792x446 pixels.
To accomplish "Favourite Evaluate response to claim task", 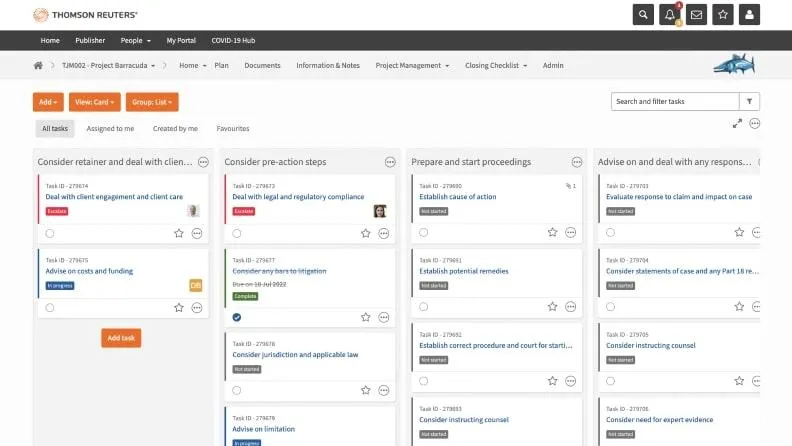I will point(739,232).
